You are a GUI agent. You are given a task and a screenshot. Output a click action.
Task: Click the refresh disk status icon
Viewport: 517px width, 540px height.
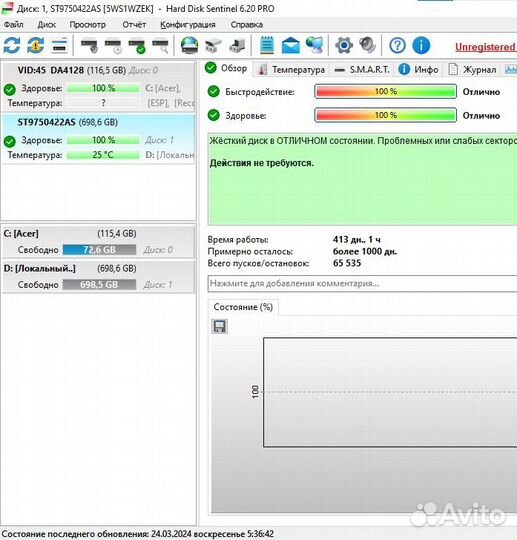tap(12, 45)
